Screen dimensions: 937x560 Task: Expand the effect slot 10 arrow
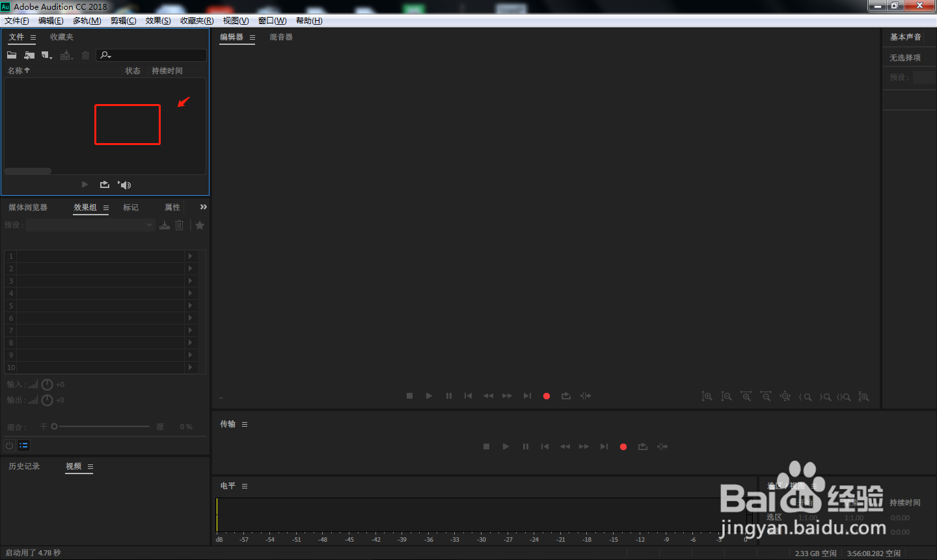click(190, 367)
